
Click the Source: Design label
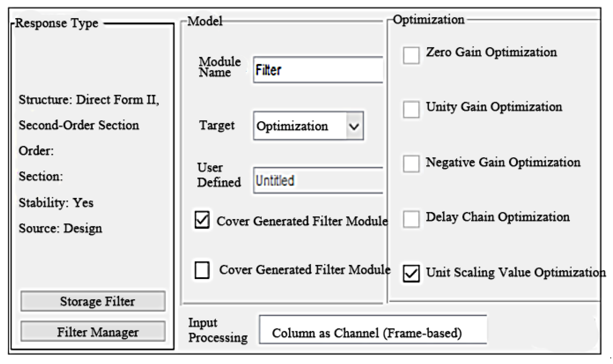coord(60,228)
